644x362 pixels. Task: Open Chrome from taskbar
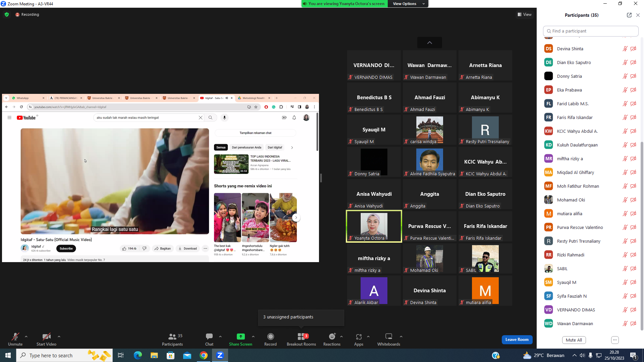click(204, 355)
